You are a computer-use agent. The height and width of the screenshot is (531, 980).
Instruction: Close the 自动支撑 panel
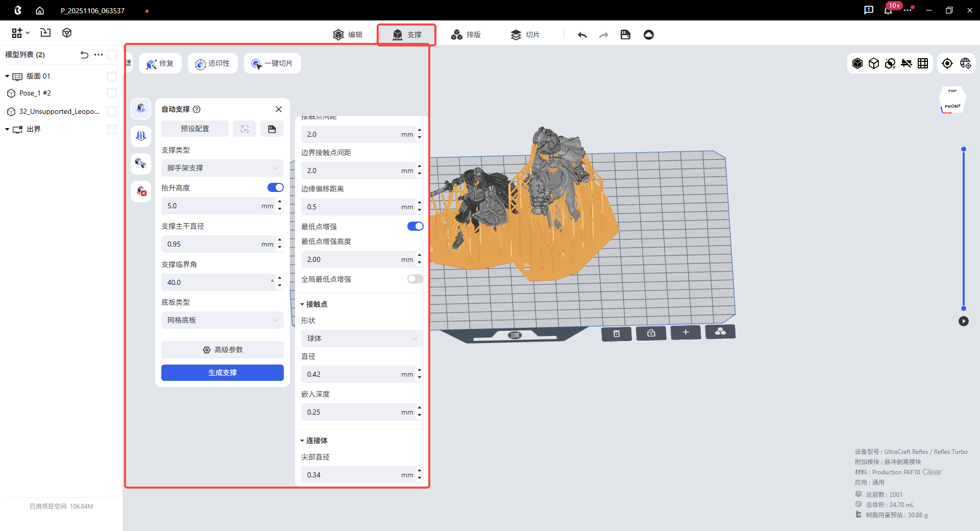pos(279,109)
